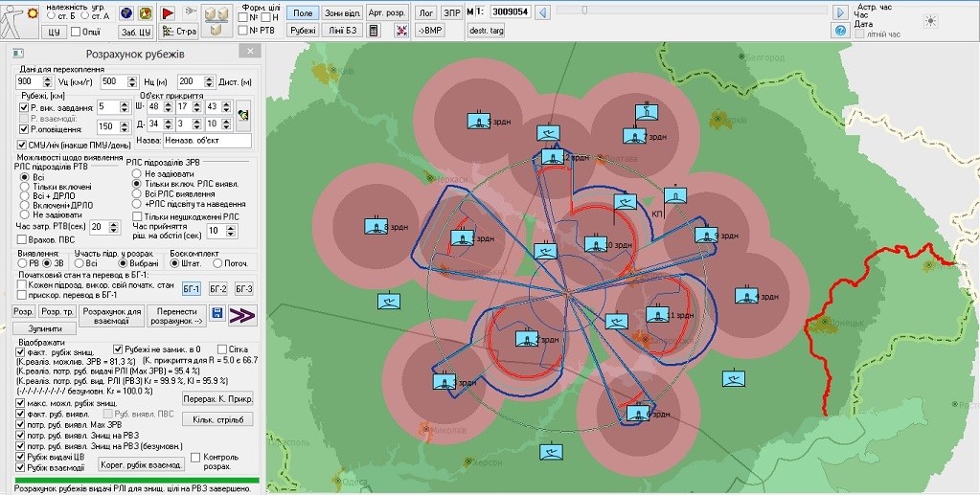Select the Тільки включені radio button
The width and height of the screenshot is (980, 495).
tap(25, 188)
